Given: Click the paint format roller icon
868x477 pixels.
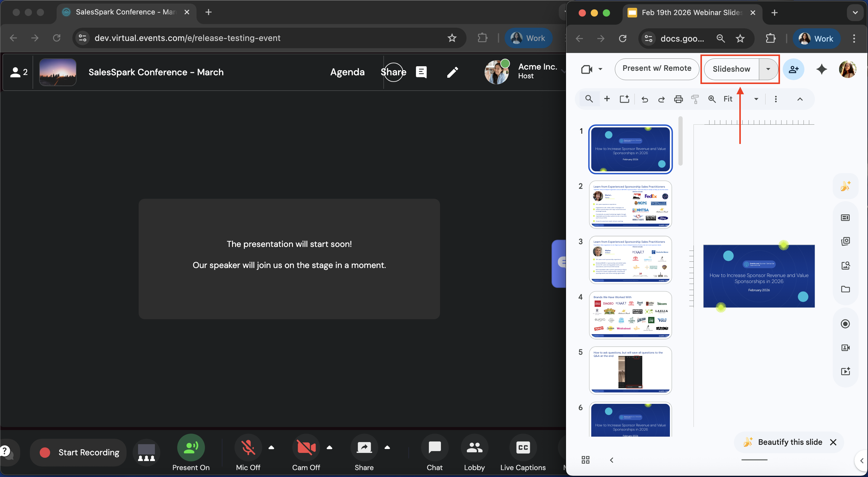Looking at the screenshot, I should pyautogui.click(x=695, y=99).
